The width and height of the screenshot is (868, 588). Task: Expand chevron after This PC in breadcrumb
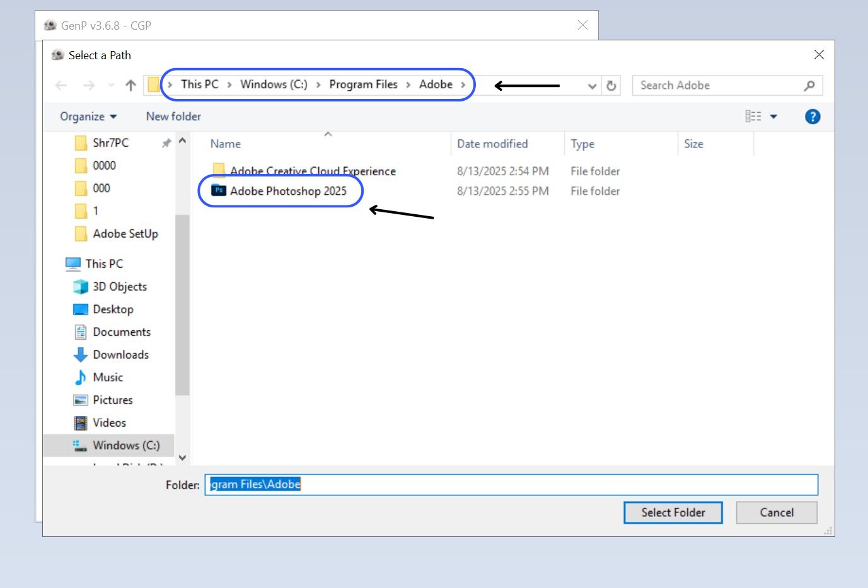(x=229, y=85)
